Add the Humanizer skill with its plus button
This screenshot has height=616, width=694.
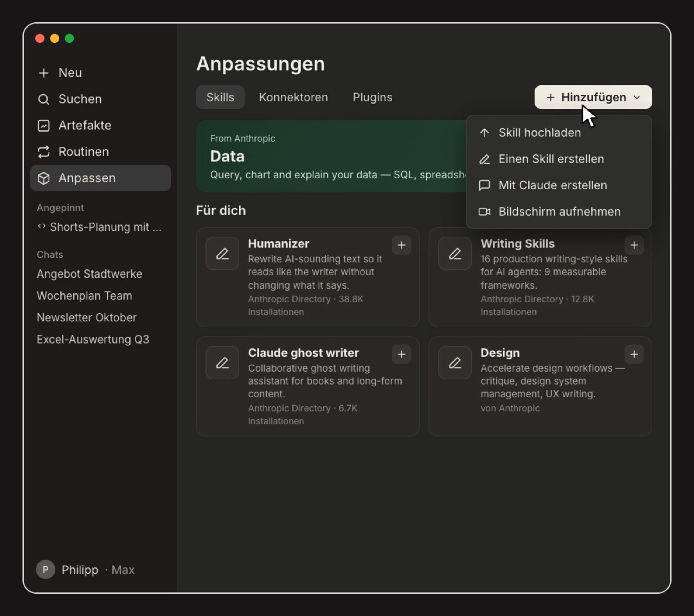(x=401, y=245)
